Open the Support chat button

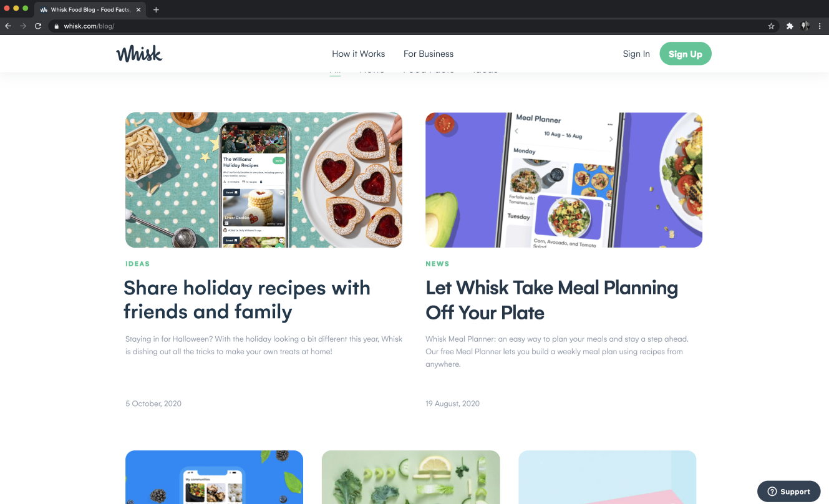(x=789, y=492)
